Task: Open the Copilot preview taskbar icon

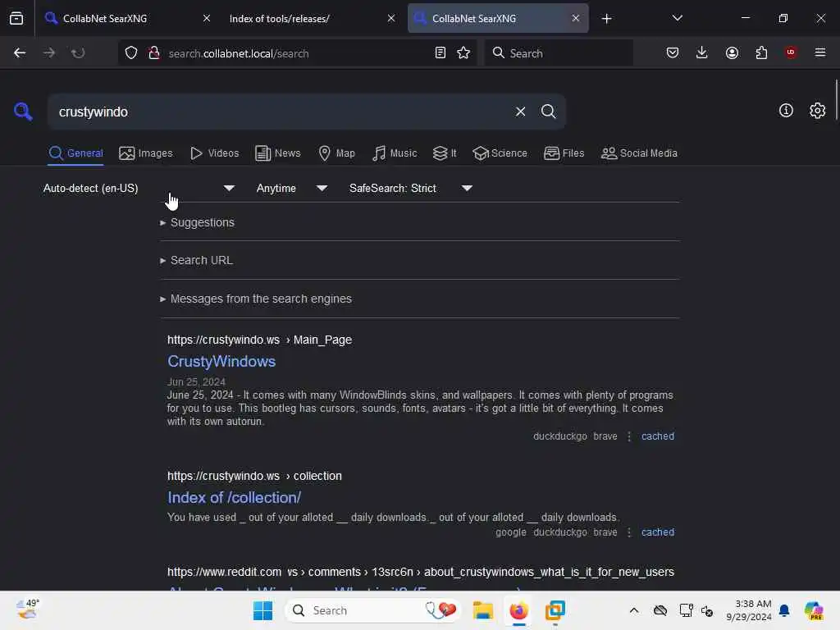Action: click(x=815, y=610)
